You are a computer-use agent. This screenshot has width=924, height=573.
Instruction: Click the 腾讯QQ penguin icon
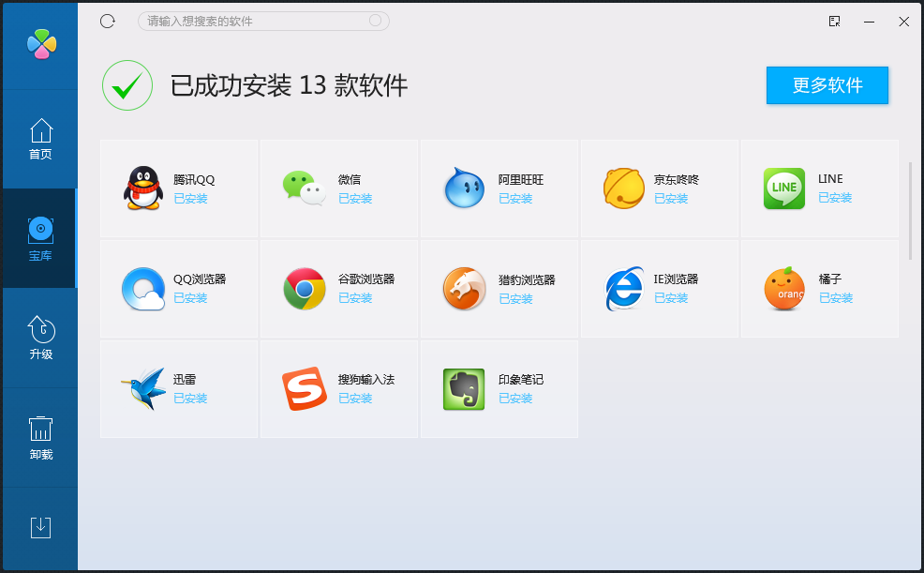(x=143, y=188)
